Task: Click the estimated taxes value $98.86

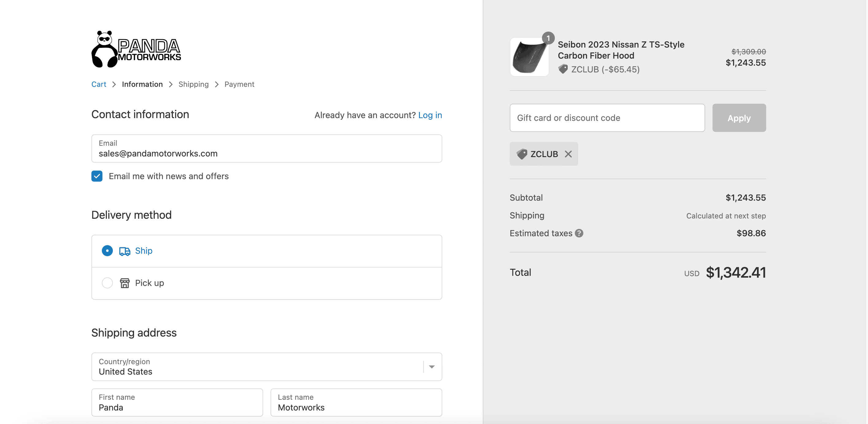Action: pyautogui.click(x=751, y=233)
